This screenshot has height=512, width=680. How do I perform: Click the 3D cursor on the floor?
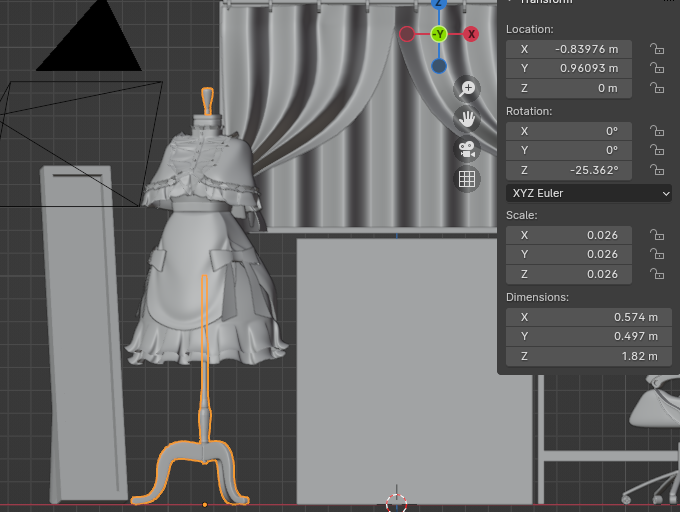tap(396, 504)
